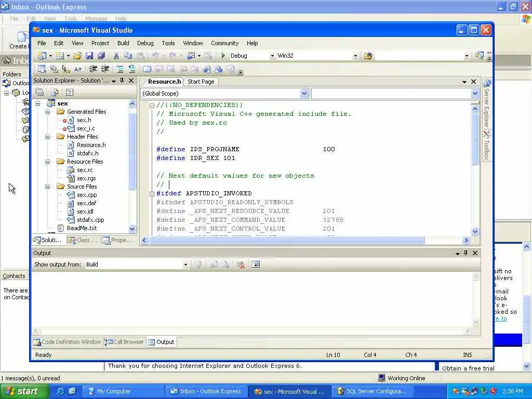
Task: Toggle auto-hide pin on Output panel
Action: click(466, 253)
